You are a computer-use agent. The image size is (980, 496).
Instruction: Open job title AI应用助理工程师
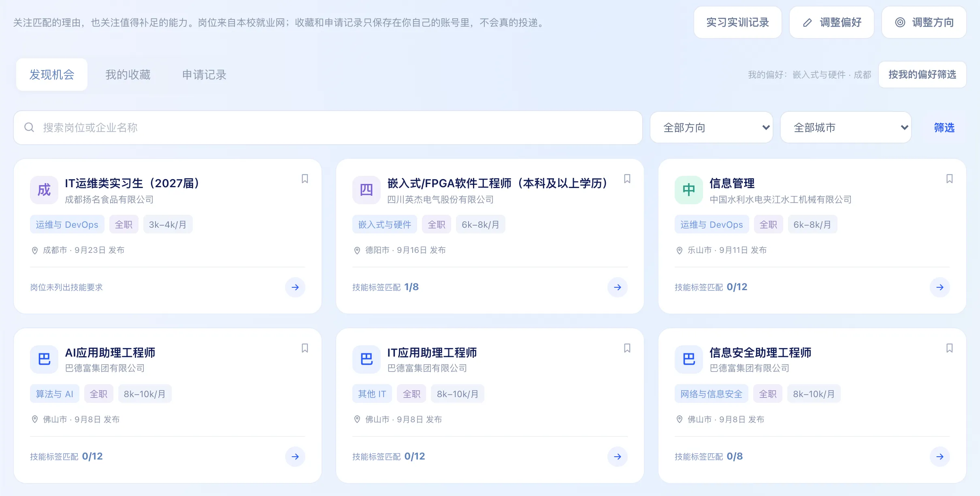tap(110, 353)
